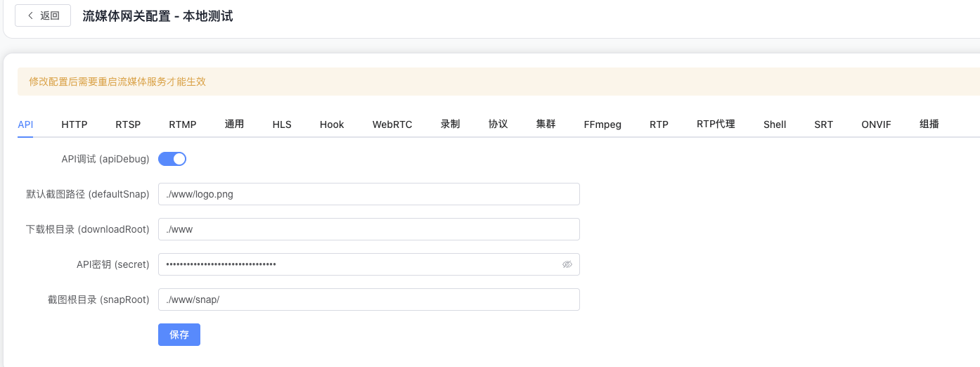
Task: Switch to the HTTP tab
Action: pyautogui.click(x=75, y=124)
